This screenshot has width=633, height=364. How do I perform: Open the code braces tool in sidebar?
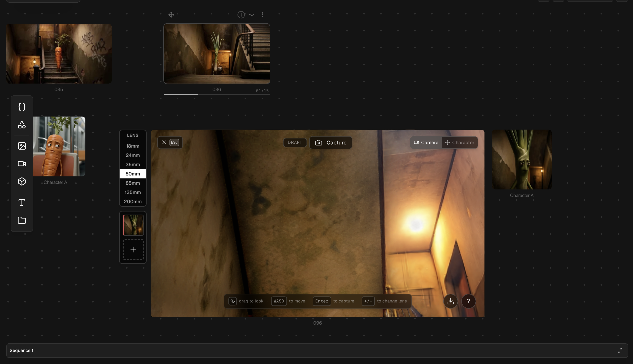22,107
